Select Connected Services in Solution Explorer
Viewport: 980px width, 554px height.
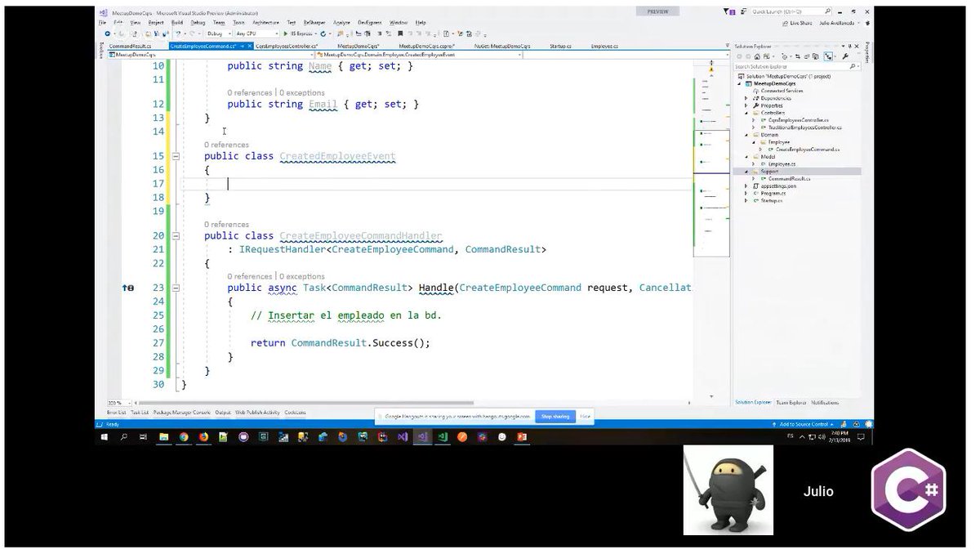point(782,91)
